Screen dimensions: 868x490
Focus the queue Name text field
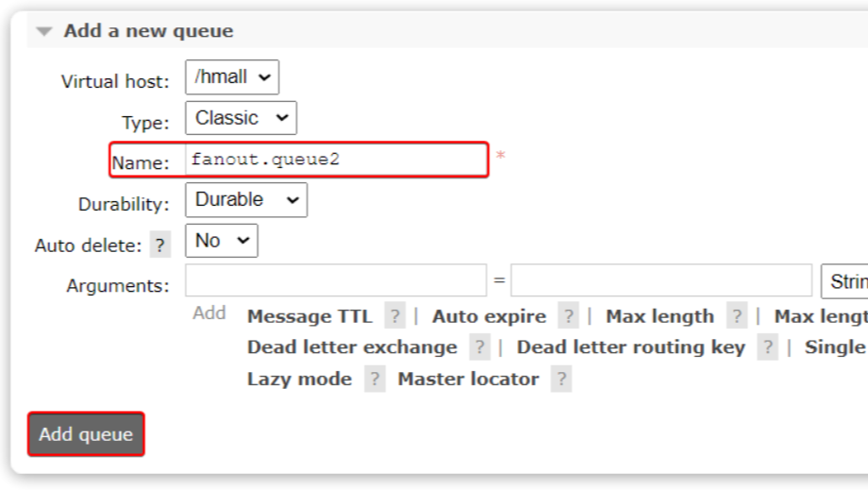tap(337, 160)
